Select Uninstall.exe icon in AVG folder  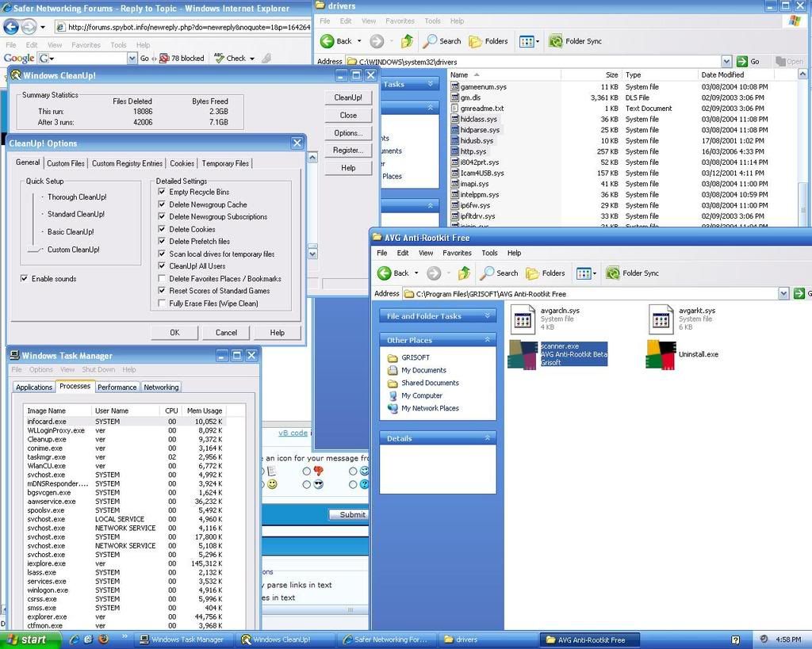pos(661,354)
